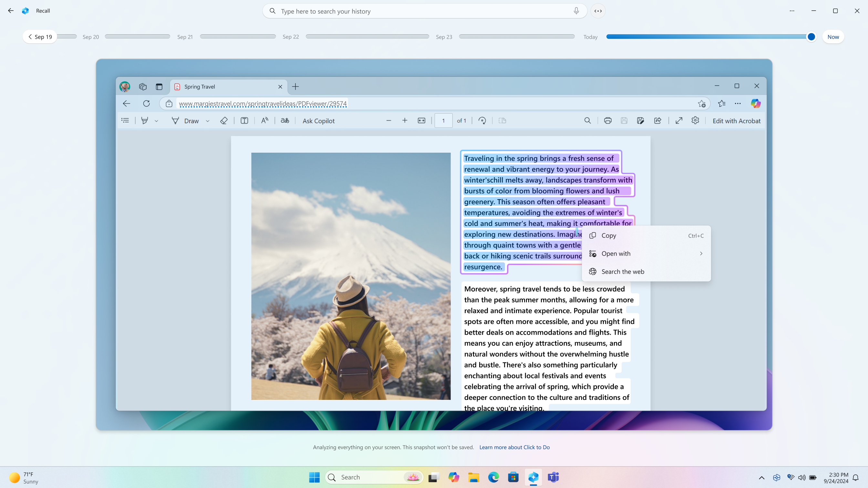Expand Open with submenu arrow
868x488 pixels.
(x=701, y=253)
